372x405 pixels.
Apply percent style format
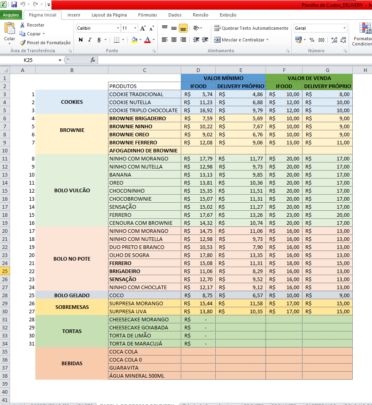(x=312, y=40)
